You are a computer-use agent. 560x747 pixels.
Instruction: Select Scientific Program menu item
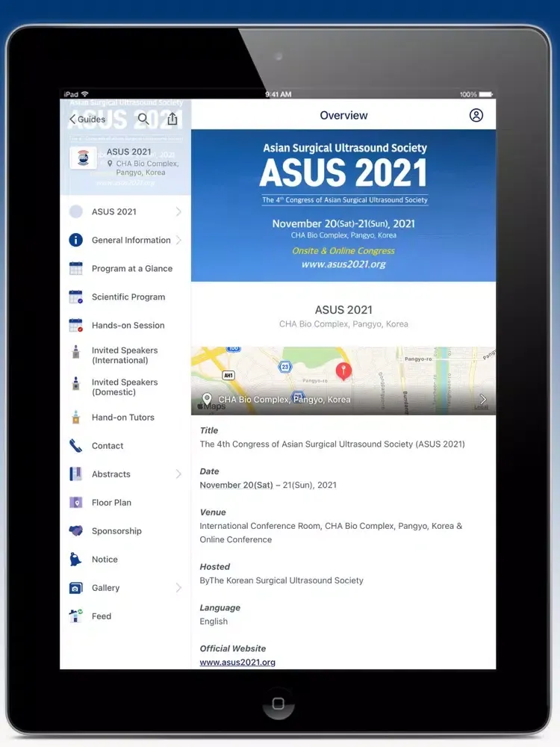pyautogui.click(x=125, y=297)
